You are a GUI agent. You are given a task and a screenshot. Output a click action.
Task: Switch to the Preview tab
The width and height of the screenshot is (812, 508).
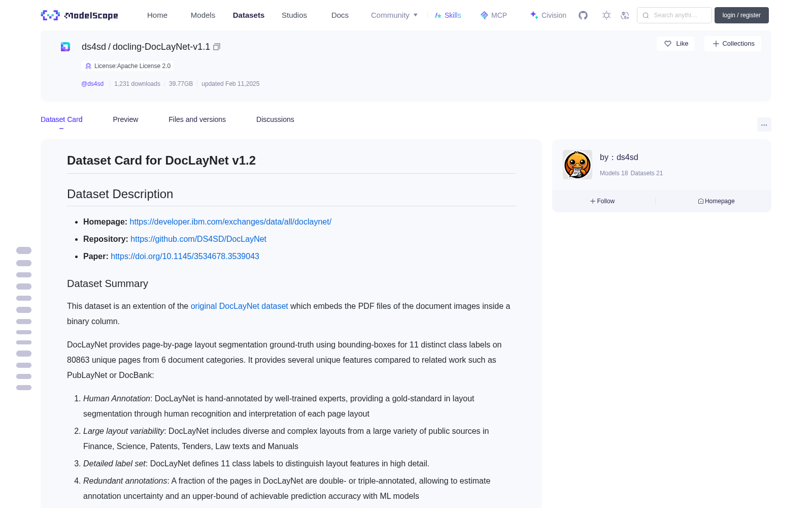125,119
